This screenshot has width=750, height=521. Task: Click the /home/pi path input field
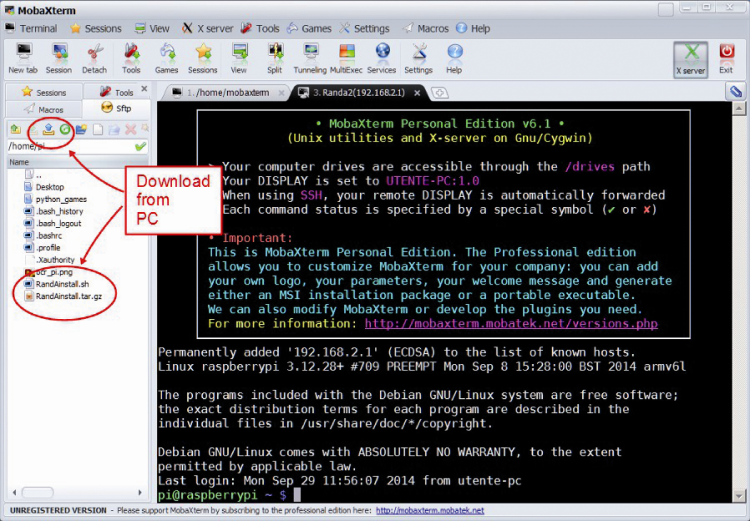(x=70, y=146)
